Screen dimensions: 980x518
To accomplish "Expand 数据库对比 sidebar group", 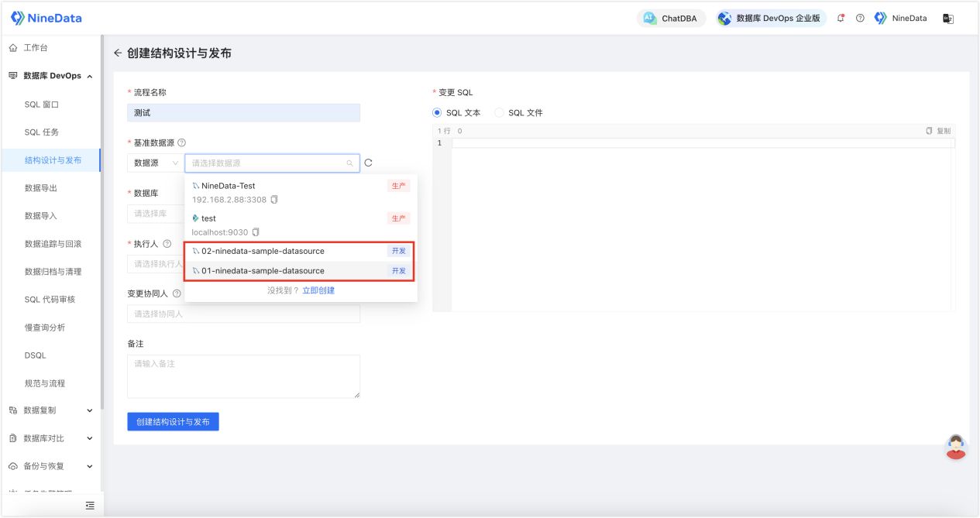I will 51,438.
